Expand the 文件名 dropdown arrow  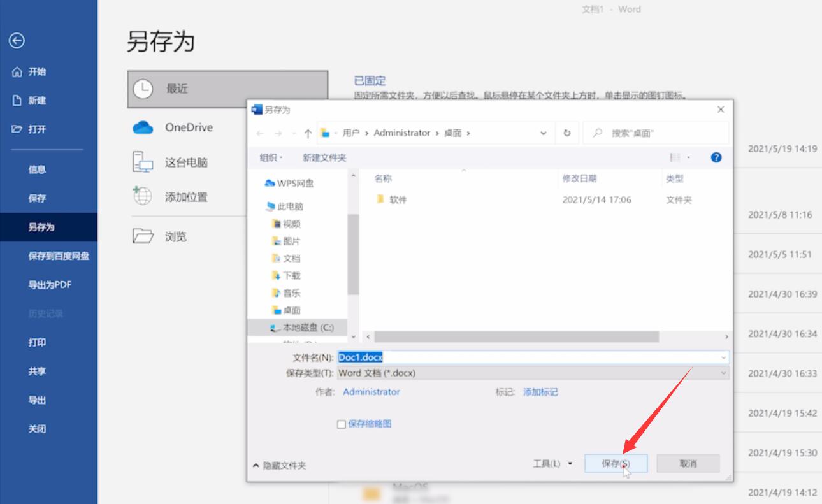[x=723, y=358]
